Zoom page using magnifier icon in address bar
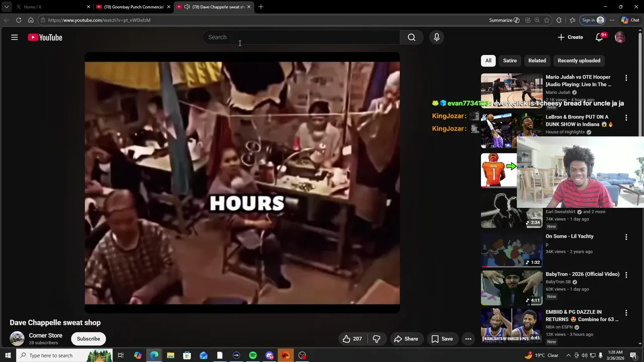The height and width of the screenshot is (362, 644). tap(537, 20)
